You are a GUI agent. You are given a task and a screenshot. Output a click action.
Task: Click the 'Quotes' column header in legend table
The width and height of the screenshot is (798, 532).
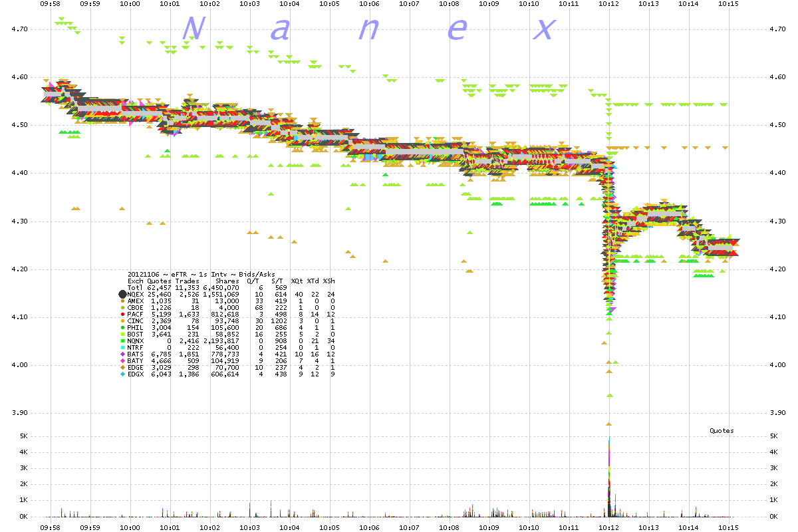click(x=159, y=281)
